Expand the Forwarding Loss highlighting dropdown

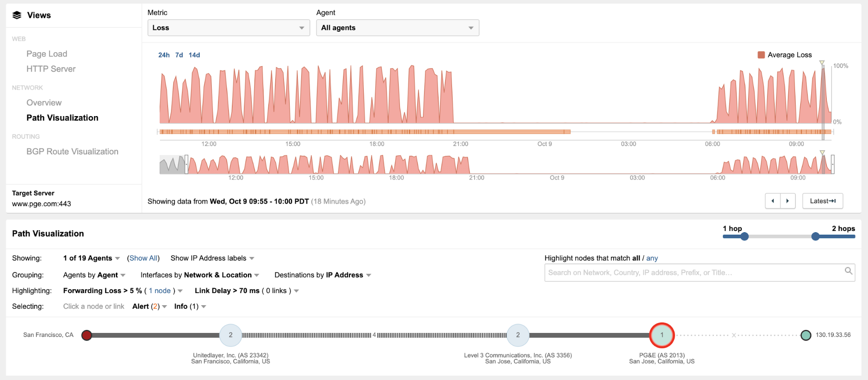[x=180, y=291]
